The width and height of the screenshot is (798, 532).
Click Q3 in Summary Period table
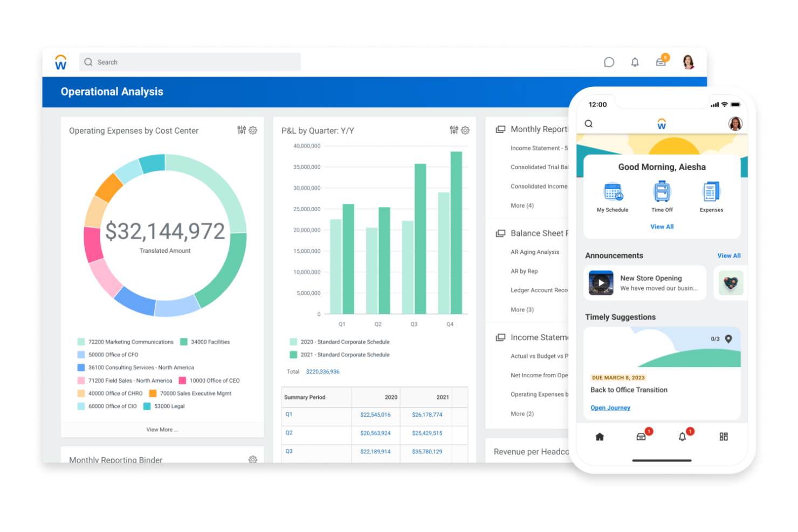click(x=289, y=451)
